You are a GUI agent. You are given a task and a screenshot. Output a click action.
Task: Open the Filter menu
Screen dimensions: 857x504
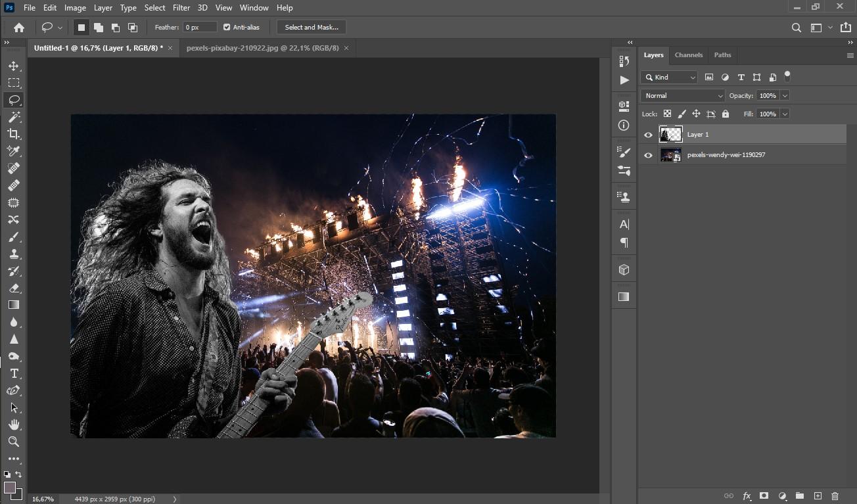tap(181, 8)
